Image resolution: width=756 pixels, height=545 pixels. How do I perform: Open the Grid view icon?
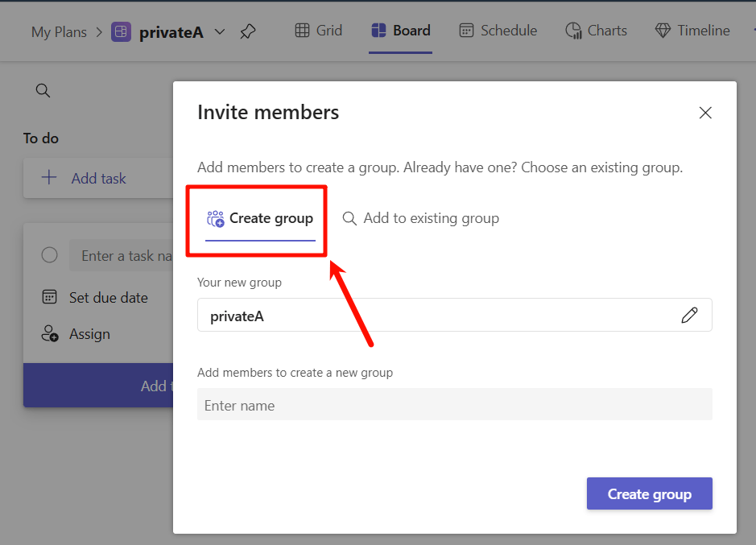click(x=318, y=30)
